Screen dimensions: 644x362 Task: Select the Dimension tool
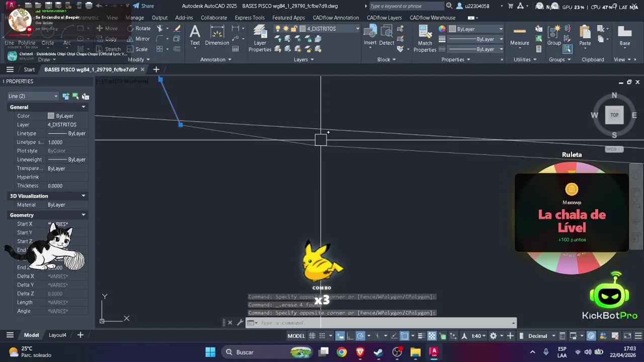(217, 35)
